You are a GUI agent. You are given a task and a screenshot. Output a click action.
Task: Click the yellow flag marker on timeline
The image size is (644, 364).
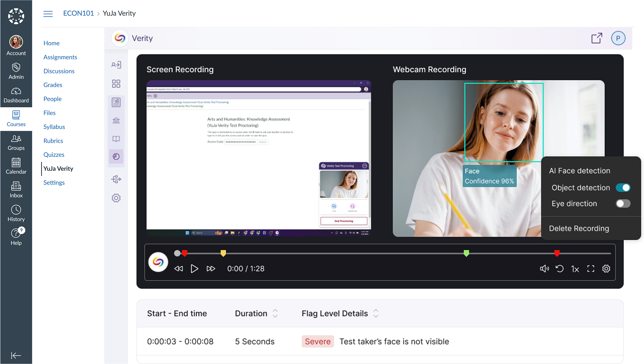223,253
